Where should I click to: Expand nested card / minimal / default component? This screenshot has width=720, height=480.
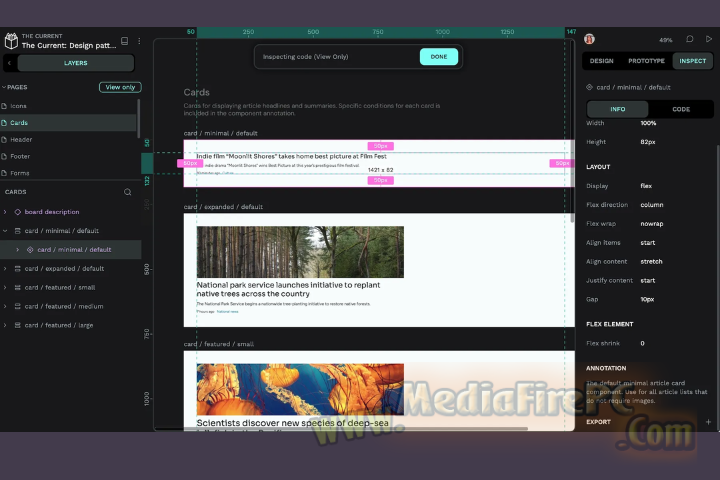point(17,249)
